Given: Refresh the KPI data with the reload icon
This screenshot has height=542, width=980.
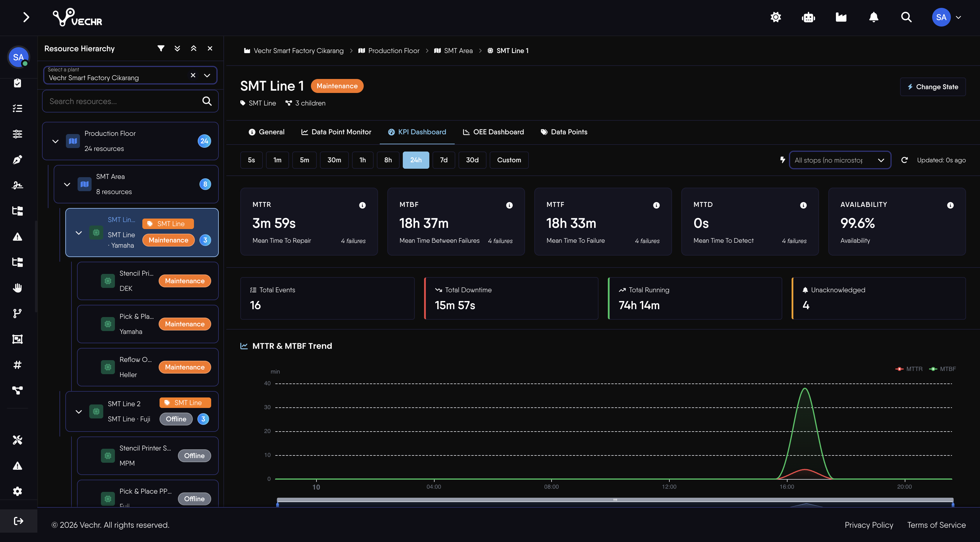Looking at the screenshot, I should (x=904, y=160).
